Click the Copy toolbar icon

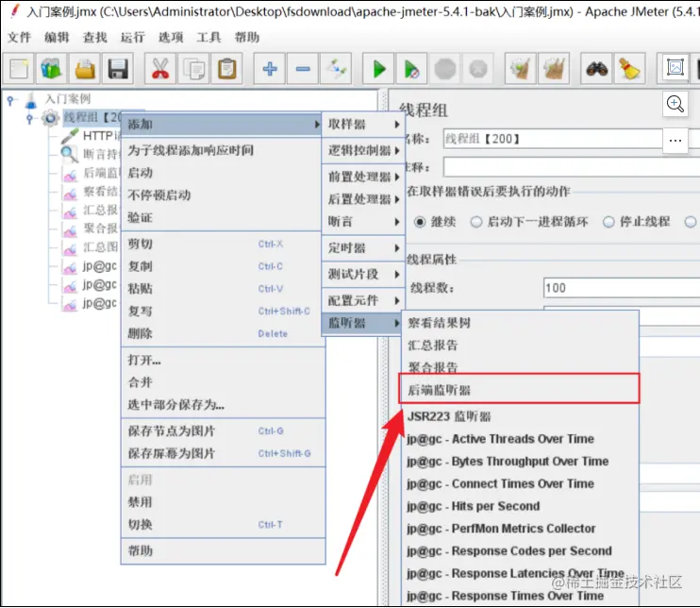[193, 69]
